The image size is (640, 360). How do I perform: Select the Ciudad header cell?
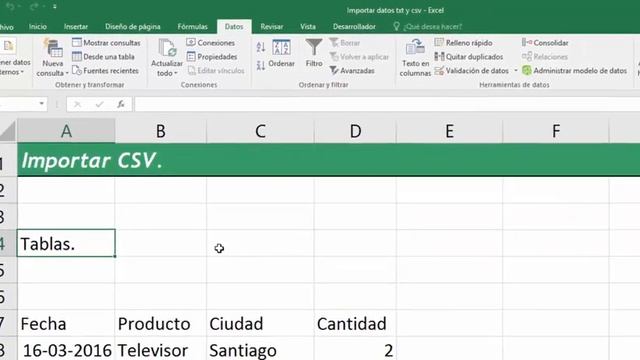point(260,323)
